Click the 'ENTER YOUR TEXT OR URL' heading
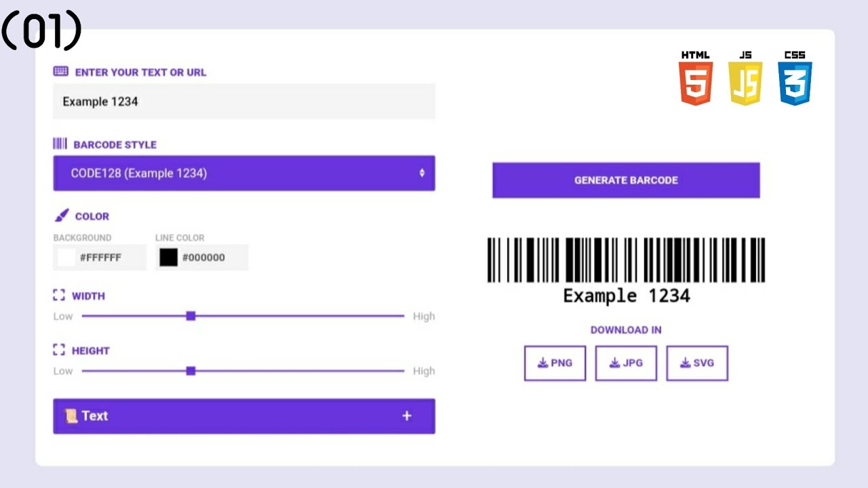This screenshot has width=868, height=488. (140, 72)
